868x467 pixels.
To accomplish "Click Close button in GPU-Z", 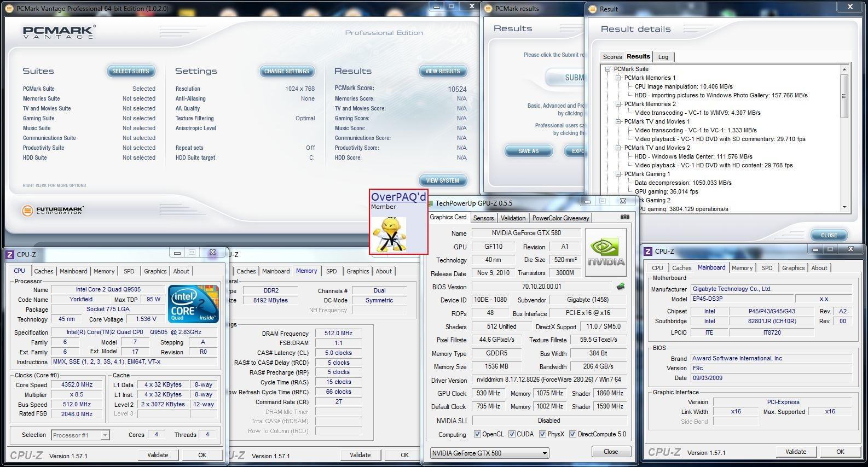I will pos(611,452).
